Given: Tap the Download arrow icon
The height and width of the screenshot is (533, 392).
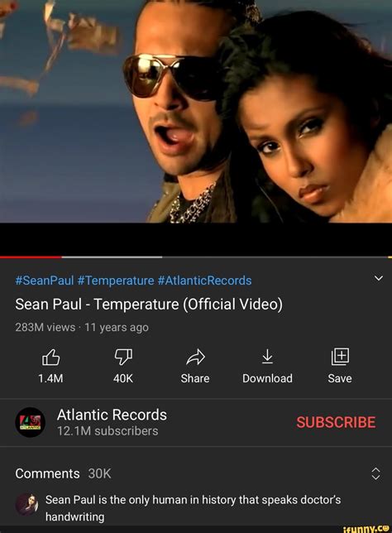Looking at the screenshot, I should click(267, 357).
